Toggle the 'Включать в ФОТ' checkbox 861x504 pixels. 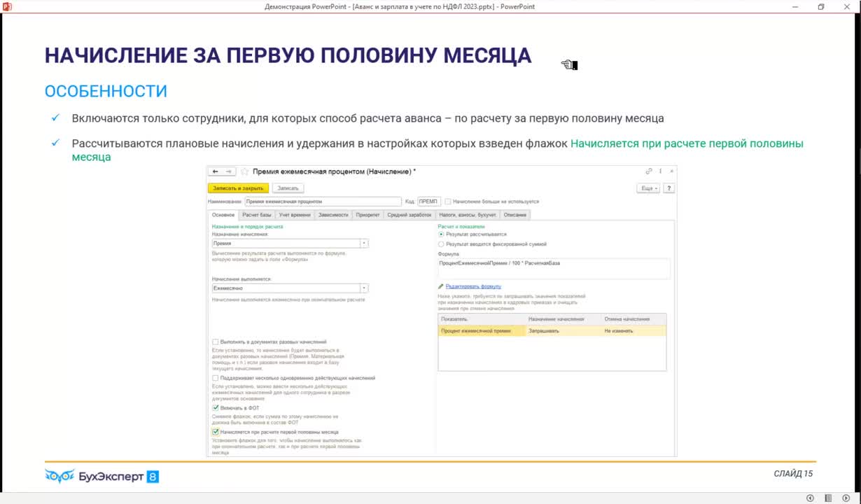[x=216, y=407]
